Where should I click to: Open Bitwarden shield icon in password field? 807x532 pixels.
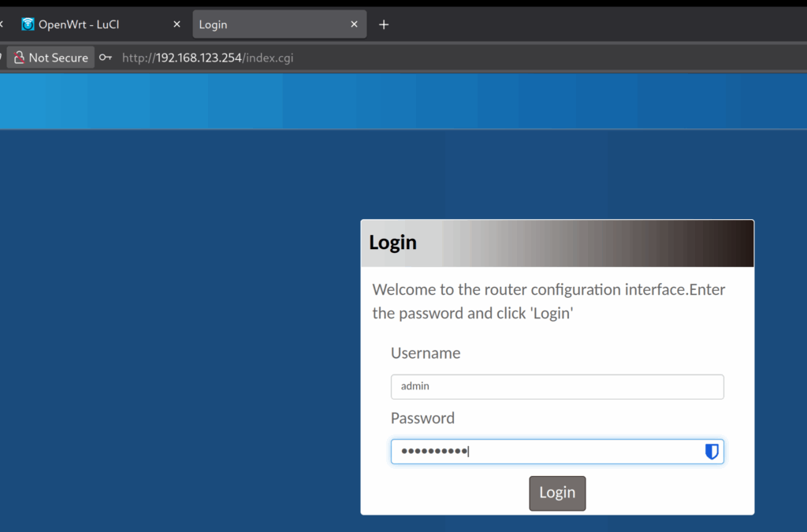[712, 452]
